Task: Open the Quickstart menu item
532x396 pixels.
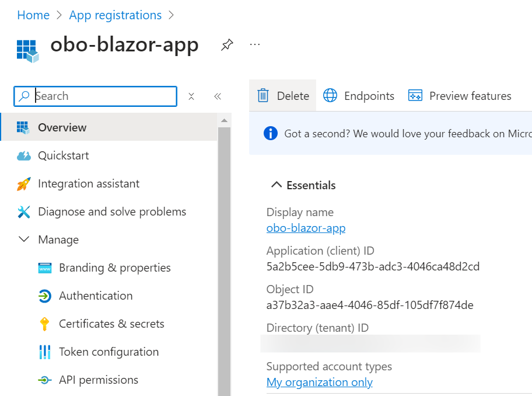Action: [x=109, y=155]
